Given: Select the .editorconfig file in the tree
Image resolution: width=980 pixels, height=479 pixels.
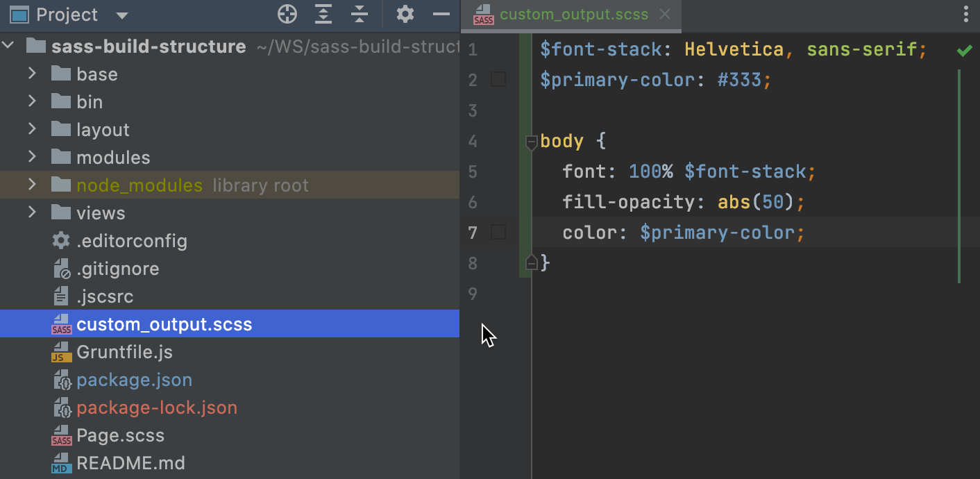Looking at the screenshot, I should [132, 241].
